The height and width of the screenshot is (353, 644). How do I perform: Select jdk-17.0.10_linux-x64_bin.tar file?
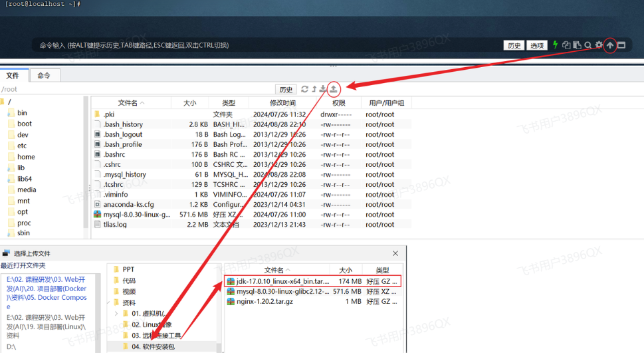(312, 281)
